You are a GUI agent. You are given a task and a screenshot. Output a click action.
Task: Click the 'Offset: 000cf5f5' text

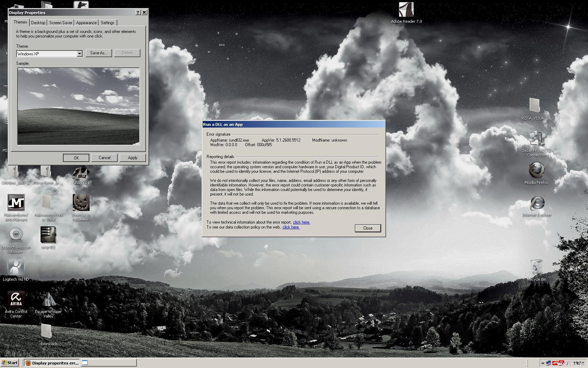(x=258, y=145)
